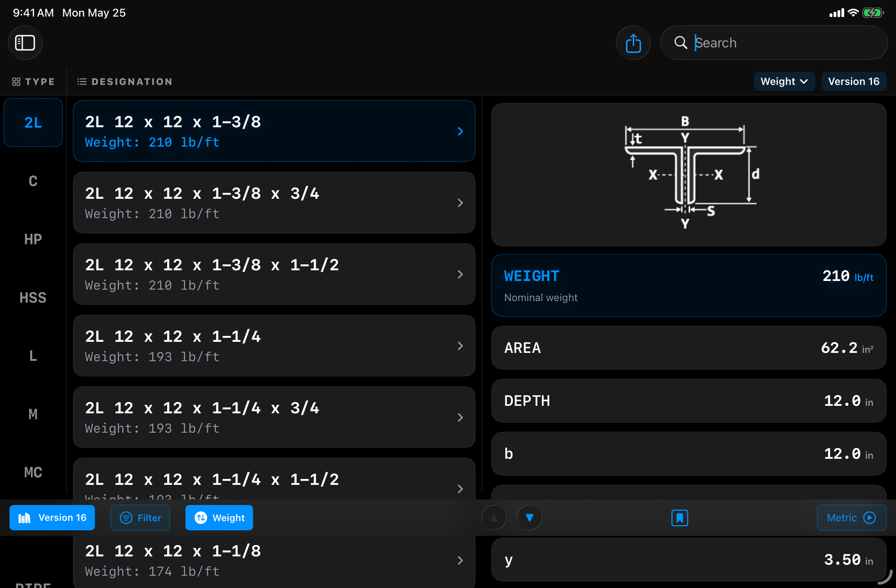Click the Weight sort button in bottom toolbar

[219, 518]
